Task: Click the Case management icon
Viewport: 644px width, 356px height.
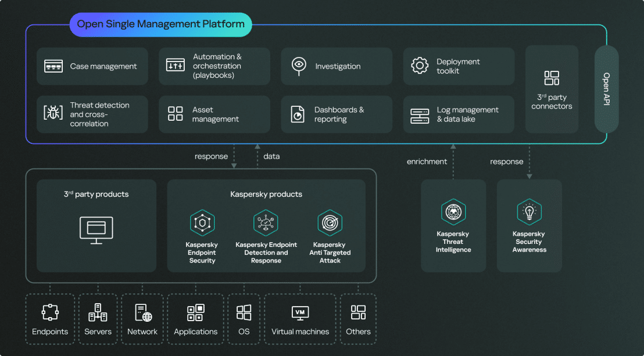Action: coord(53,66)
